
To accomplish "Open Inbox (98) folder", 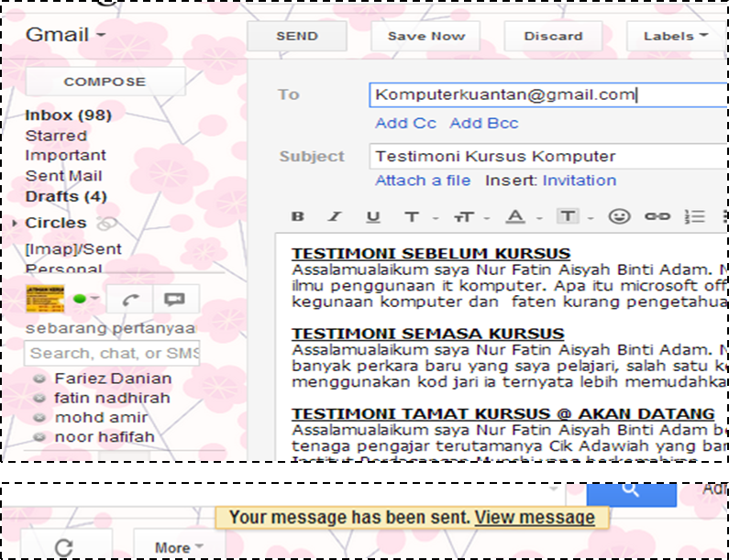I will point(68,115).
